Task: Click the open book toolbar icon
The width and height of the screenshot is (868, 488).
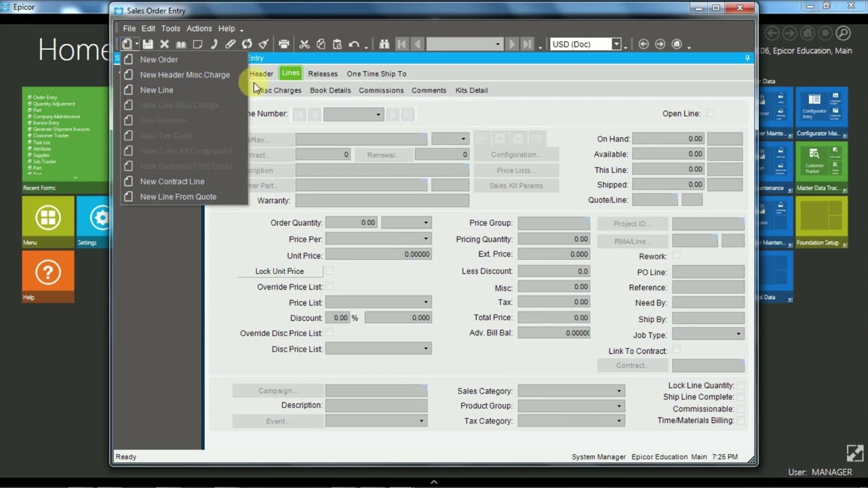Action: point(181,44)
